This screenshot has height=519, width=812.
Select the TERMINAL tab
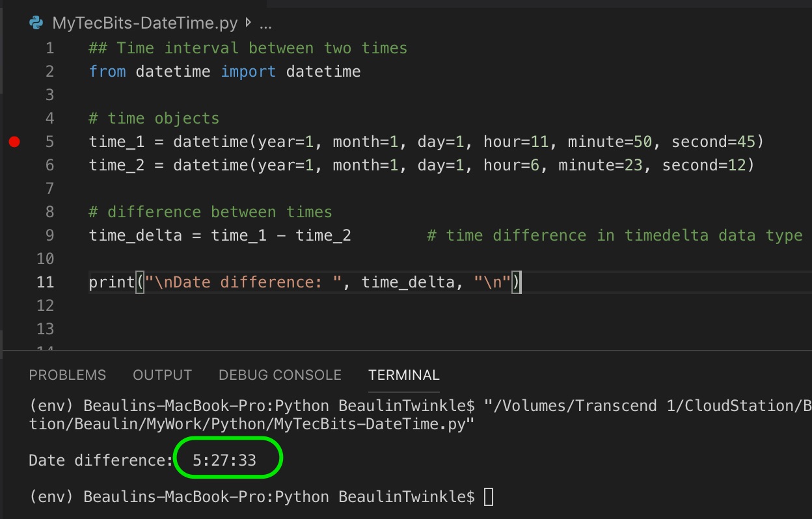point(403,375)
